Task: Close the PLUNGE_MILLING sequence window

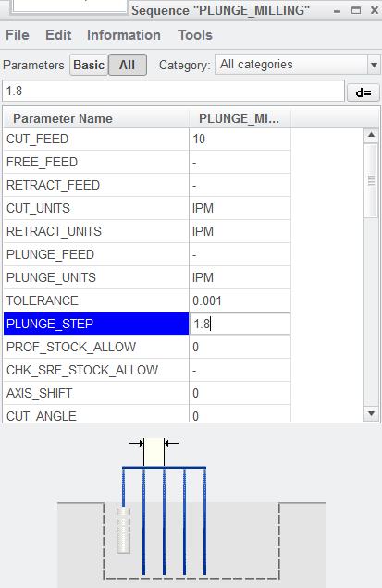Action: [x=374, y=10]
